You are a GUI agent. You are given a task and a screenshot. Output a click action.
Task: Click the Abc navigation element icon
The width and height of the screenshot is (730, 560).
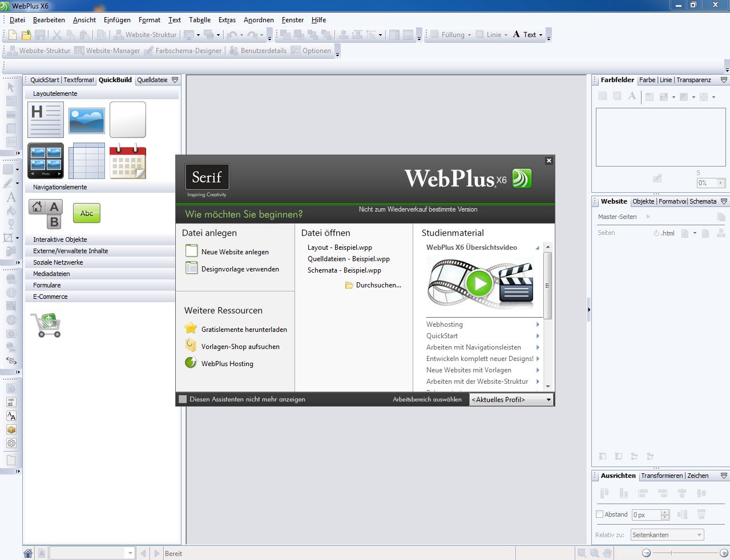[x=86, y=213]
